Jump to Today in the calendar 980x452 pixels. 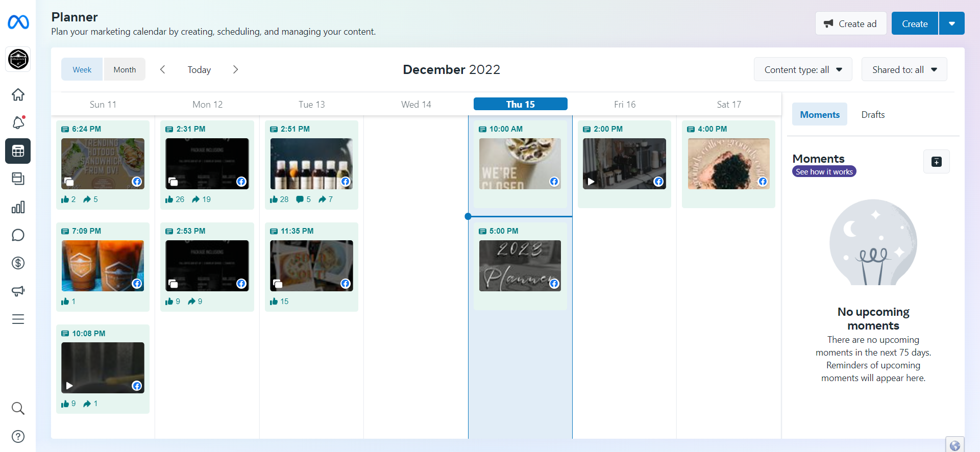(199, 69)
